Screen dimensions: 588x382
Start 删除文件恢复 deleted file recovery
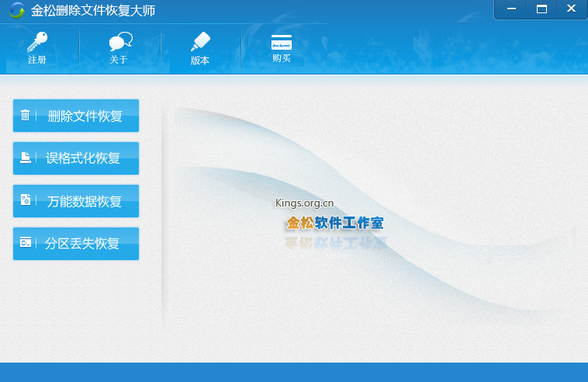coord(85,116)
